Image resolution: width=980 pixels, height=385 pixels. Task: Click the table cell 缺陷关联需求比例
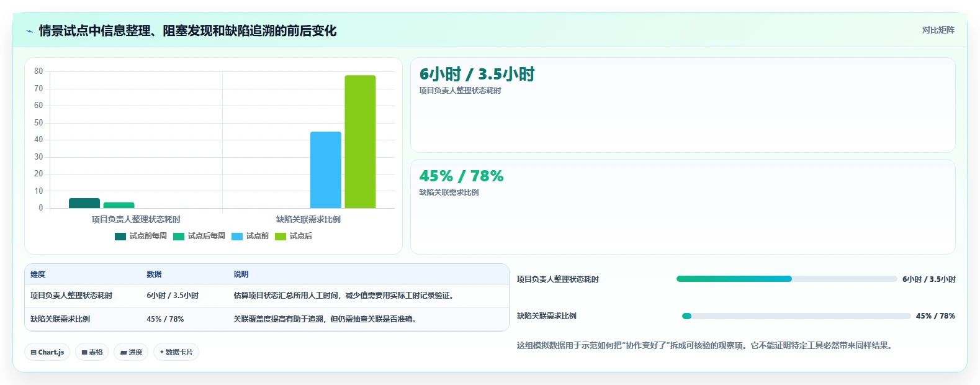point(60,319)
